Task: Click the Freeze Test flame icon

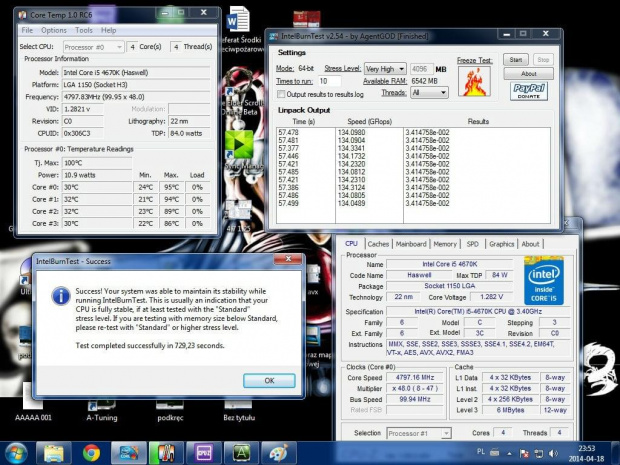Action: tap(474, 82)
